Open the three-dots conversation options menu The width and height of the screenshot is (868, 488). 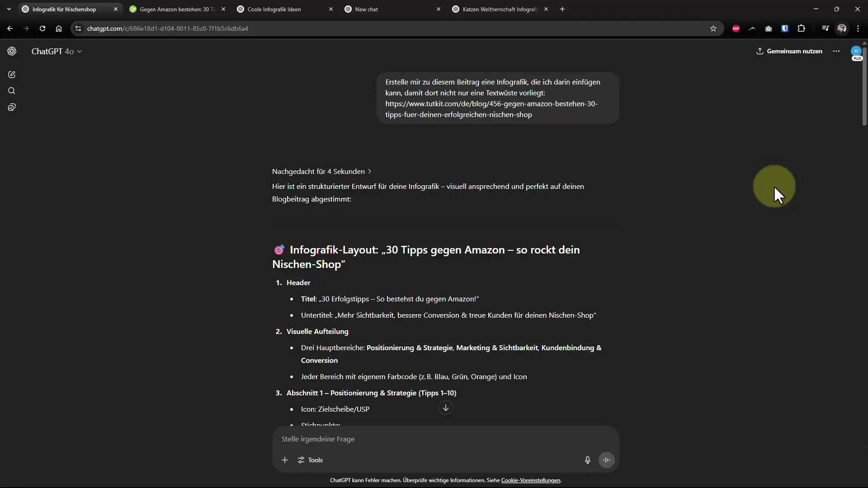[x=836, y=51]
